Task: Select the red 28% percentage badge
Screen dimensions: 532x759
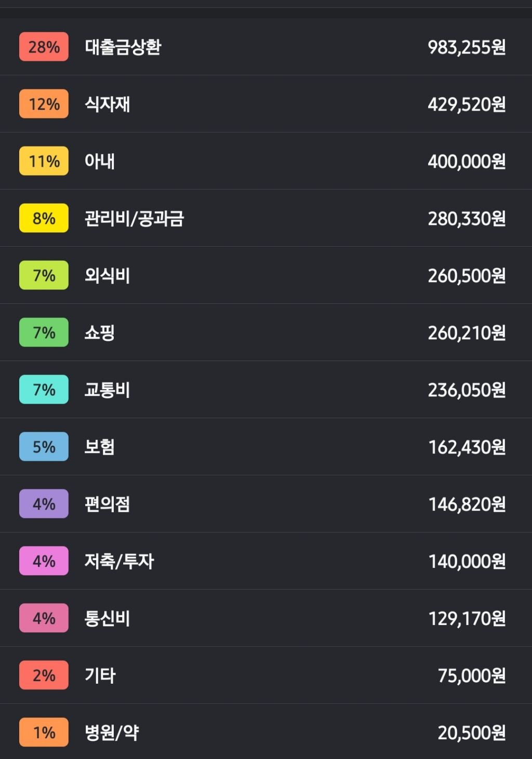Action: [44, 47]
